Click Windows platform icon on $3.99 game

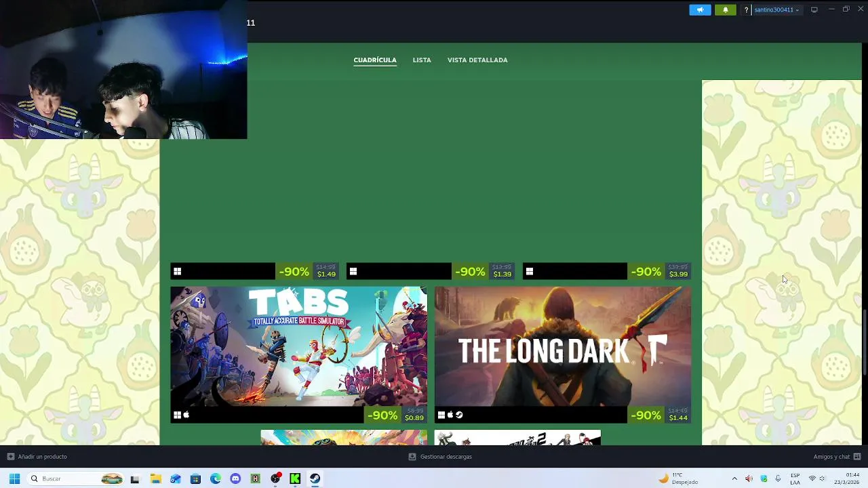tap(529, 271)
